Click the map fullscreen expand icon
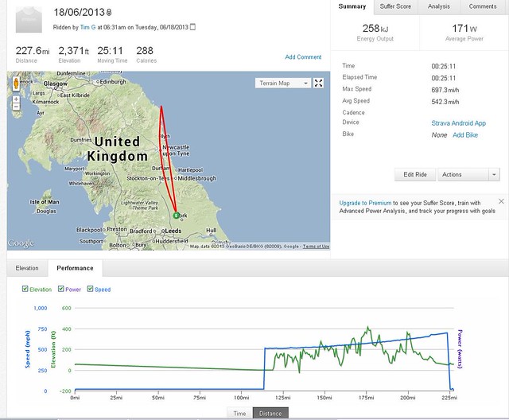The image size is (509, 420). point(318,83)
